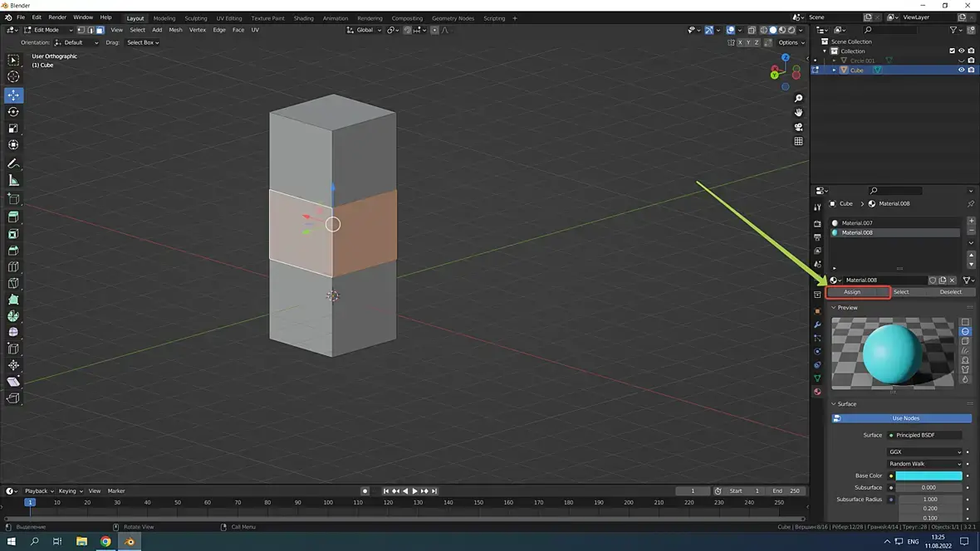Image resolution: width=980 pixels, height=551 pixels.
Task: Select the Measure tool
Action: pyautogui.click(x=13, y=181)
